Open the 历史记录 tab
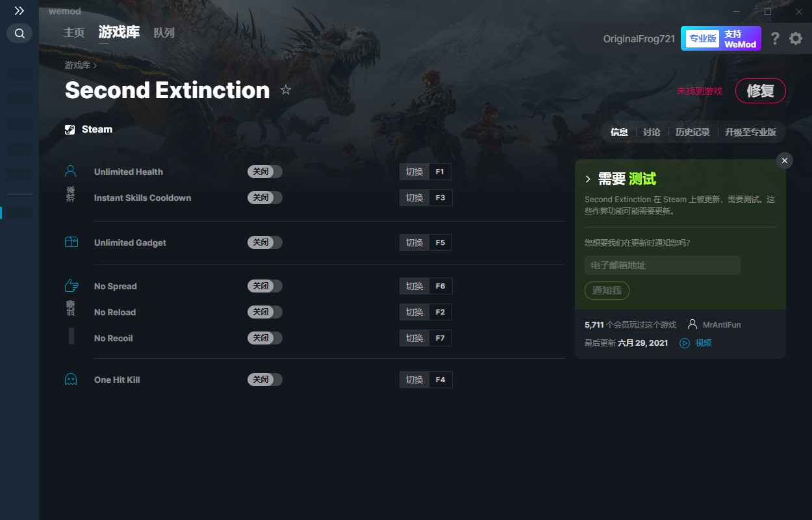This screenshot has width=812, height=520. 692,132
